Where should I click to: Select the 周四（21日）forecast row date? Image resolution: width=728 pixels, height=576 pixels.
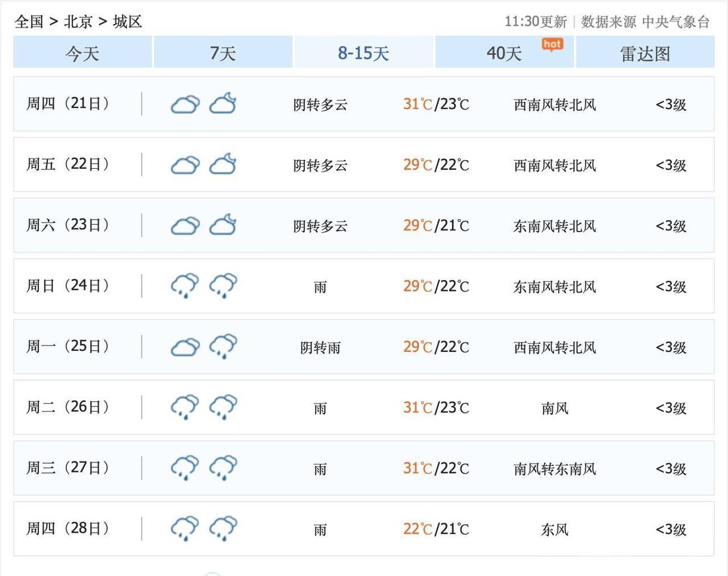(x=68, y=104)
